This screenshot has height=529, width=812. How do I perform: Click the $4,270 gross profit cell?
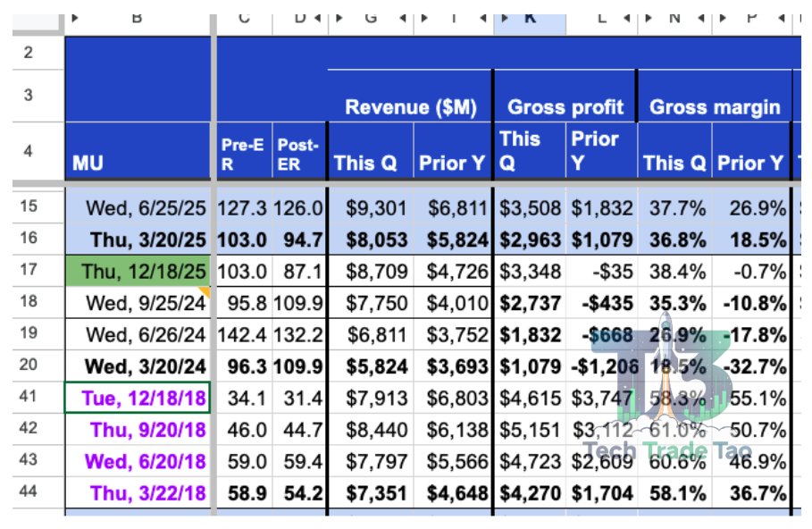tap(530, 492)
